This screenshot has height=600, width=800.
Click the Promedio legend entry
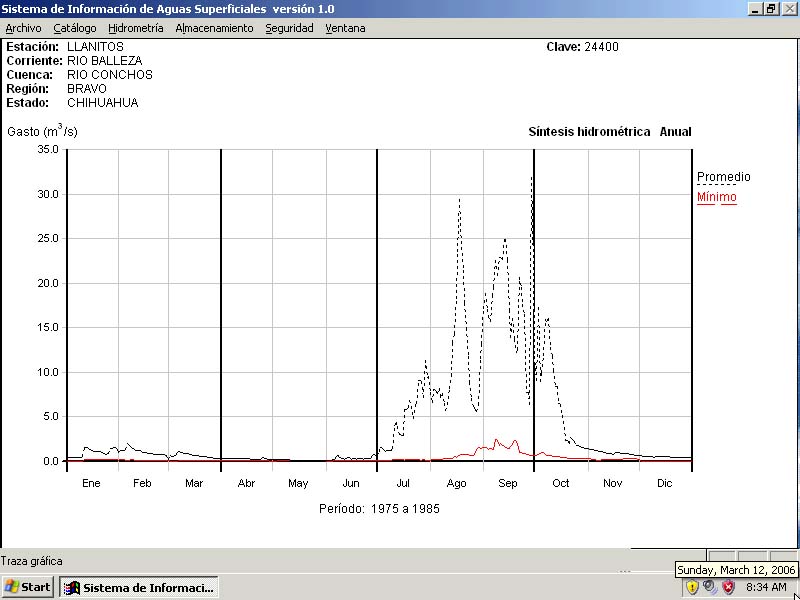(x=723, y=177)
